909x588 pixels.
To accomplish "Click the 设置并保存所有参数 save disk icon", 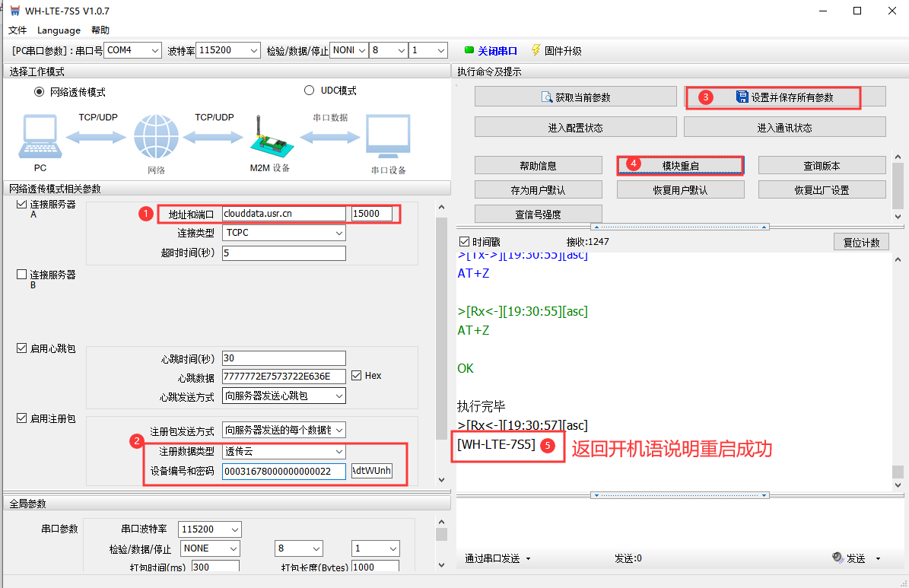I will (742, 97).
